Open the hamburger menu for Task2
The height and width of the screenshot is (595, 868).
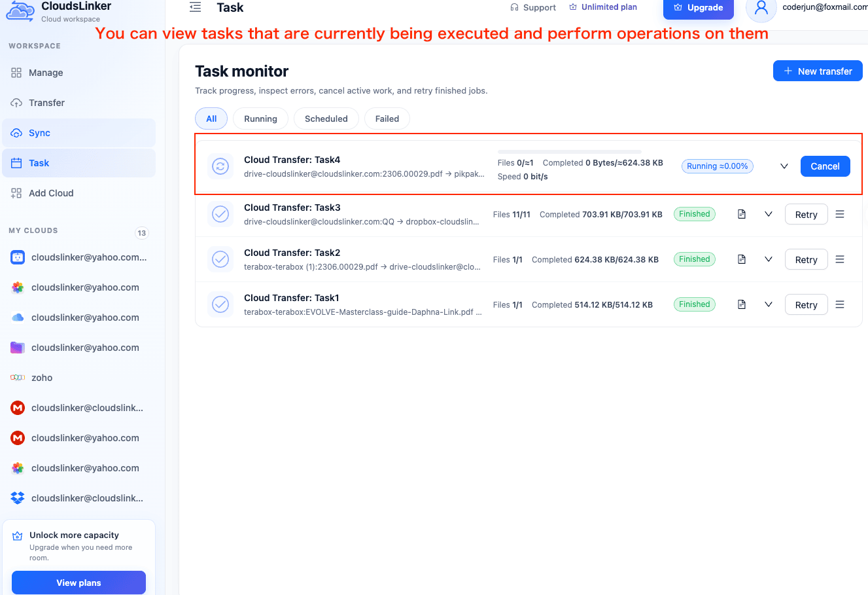pos(840,259)
